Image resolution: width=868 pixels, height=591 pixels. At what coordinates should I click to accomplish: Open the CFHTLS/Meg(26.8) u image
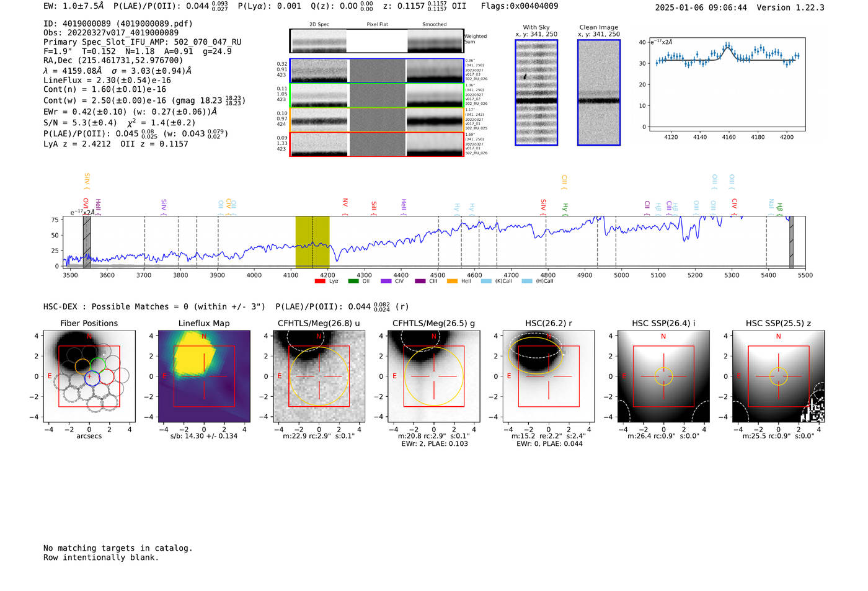pos(319,376)
